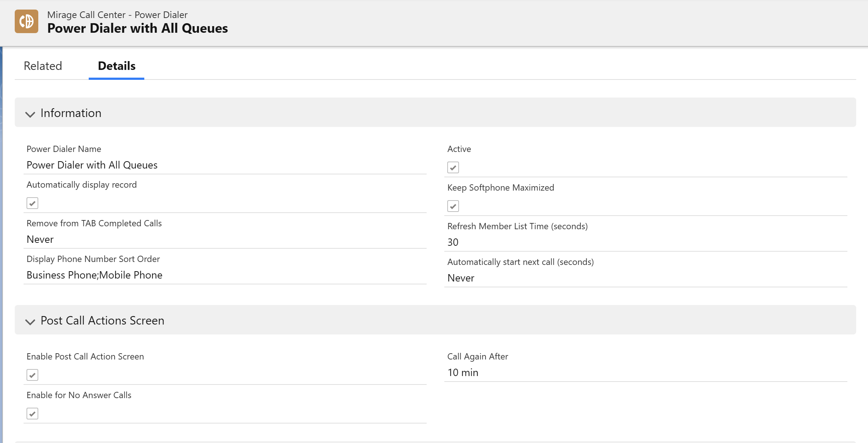Viewport: 868px width, 443px height.
Task: Click the Power Dialer Name field value
Action: 92,165
